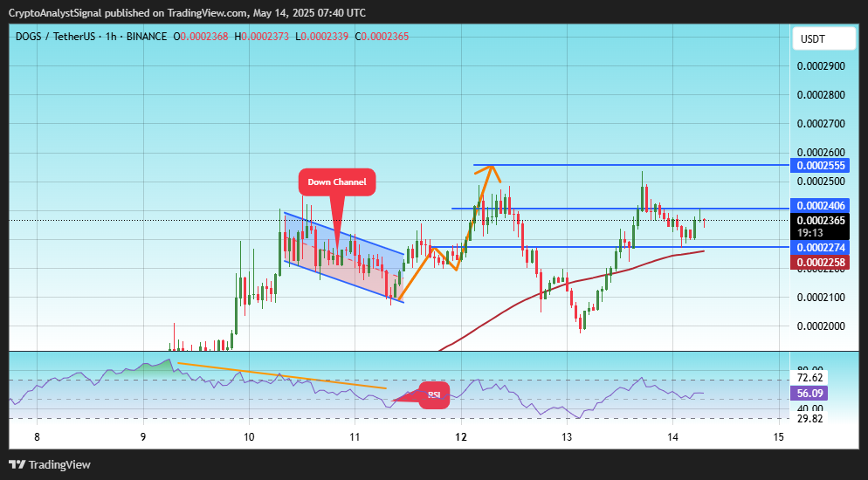Click date label 12 on time axis

click(460, 437)
